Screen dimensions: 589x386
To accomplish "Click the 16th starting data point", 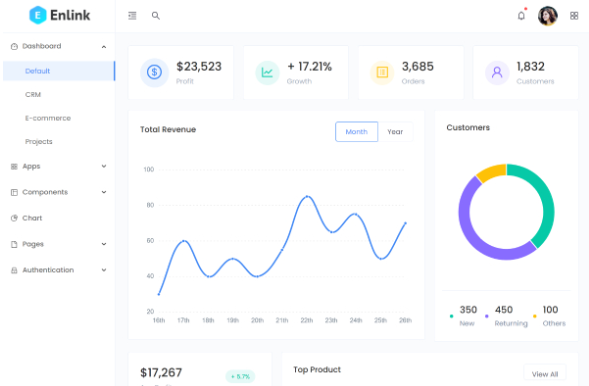I will (x=159, y=294).
